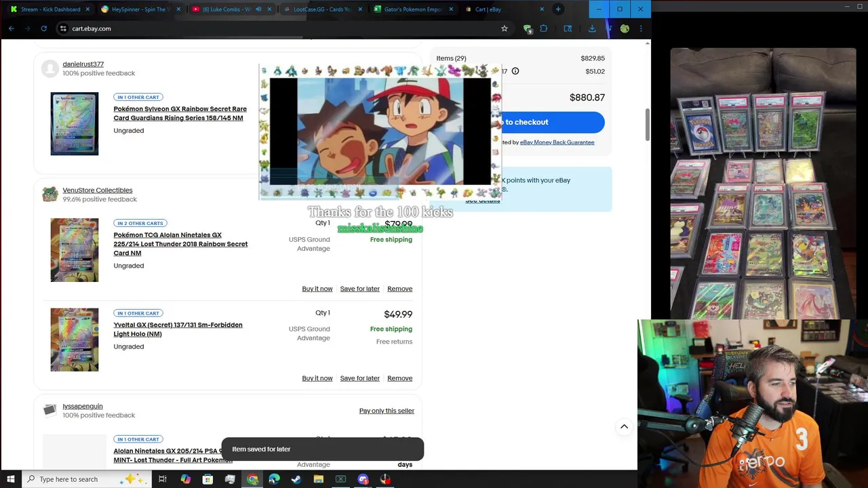The image size is (868, 488).
Task: Focus the cart.ebay.com address bar
Action: pos(285,28)
